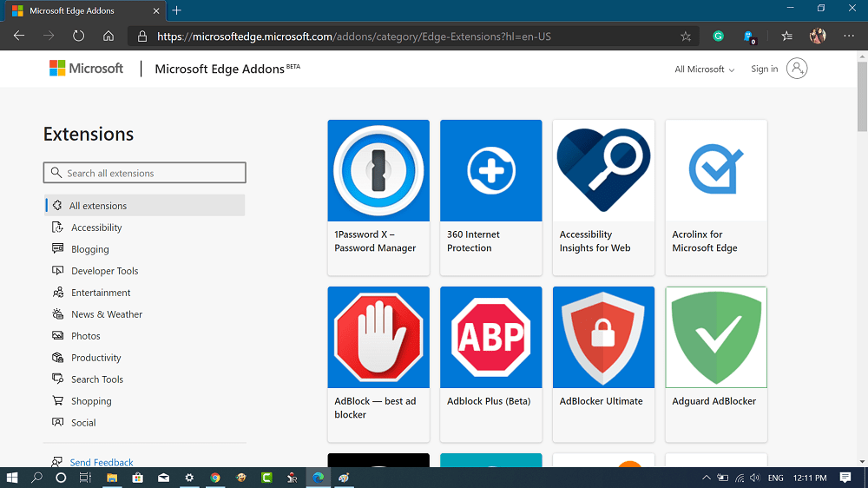Open the Favorites list toolbar button
The image size is (868, 488).
coord(786,36)
